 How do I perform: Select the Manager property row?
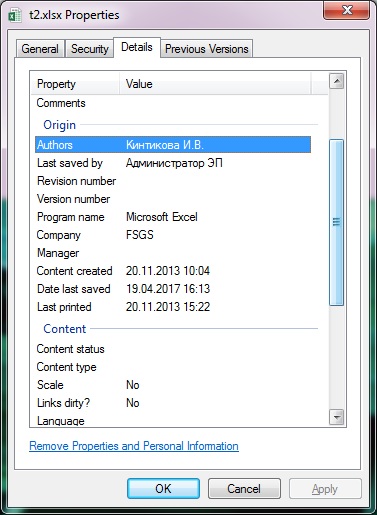(173, 253)
